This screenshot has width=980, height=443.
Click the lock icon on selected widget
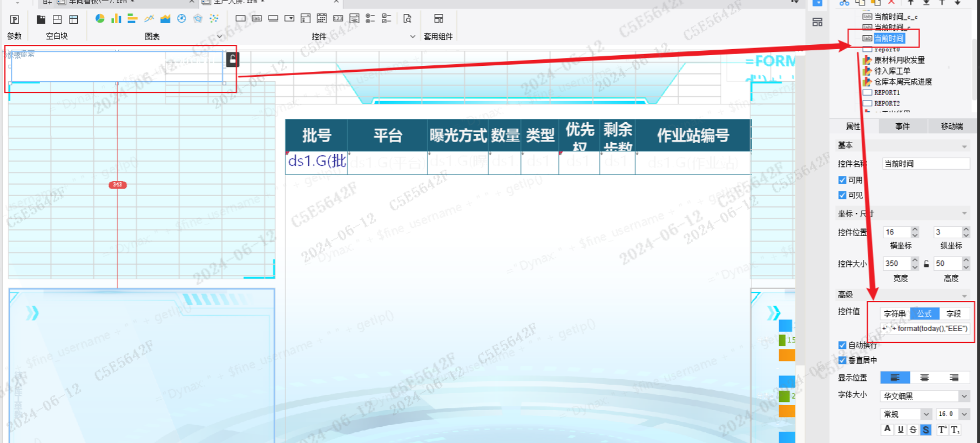click(x=232, y=59)
